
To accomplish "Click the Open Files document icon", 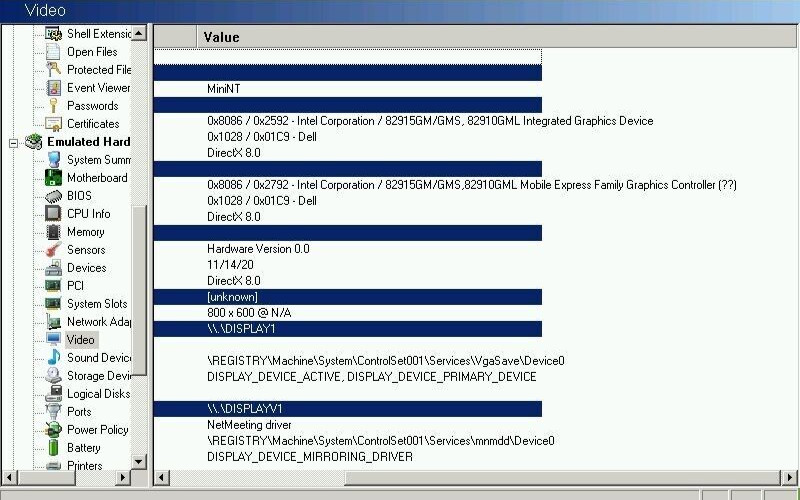I will (53, 52).
